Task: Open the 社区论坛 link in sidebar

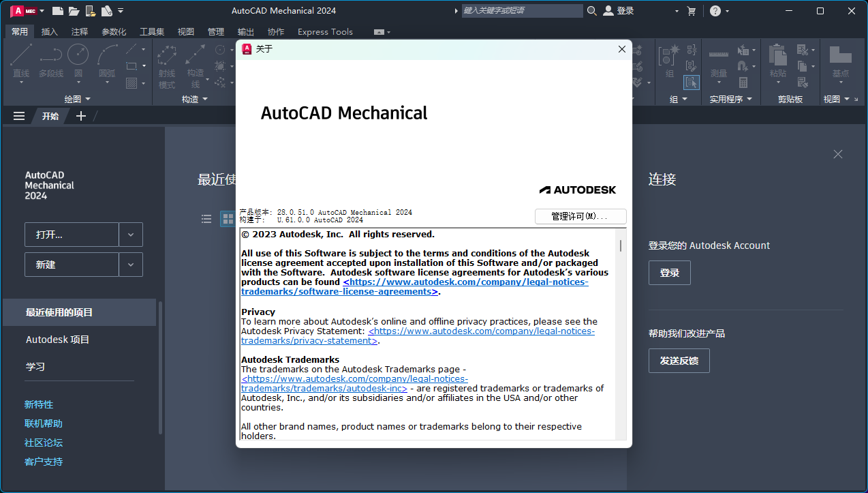Action: tap(44, 443)
